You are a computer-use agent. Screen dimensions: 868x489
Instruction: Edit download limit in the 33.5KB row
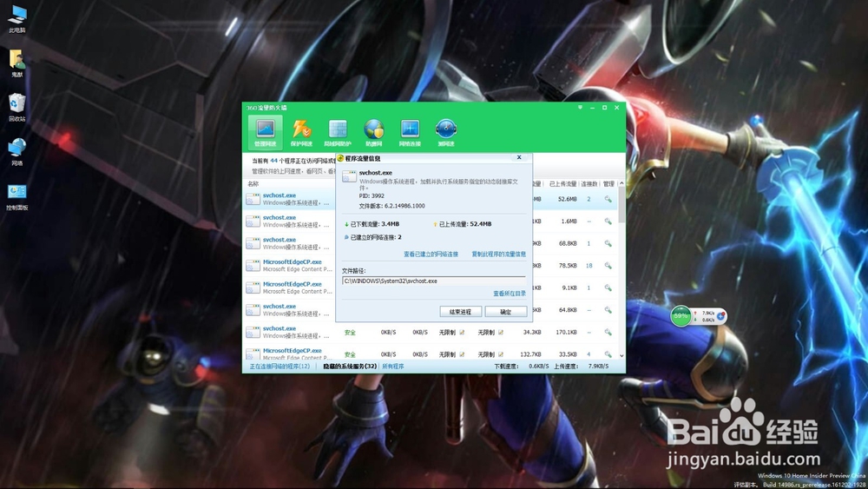(462, 354)
